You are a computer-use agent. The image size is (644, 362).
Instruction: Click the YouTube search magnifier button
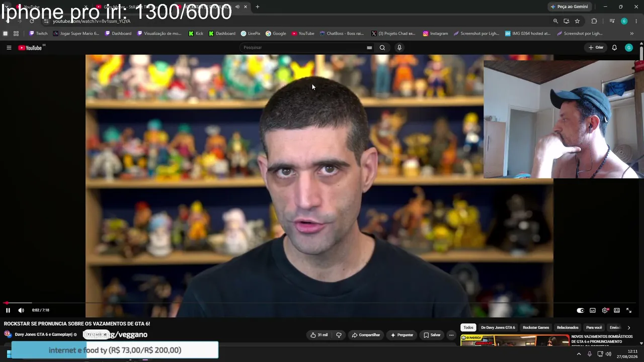pos(382,48)
